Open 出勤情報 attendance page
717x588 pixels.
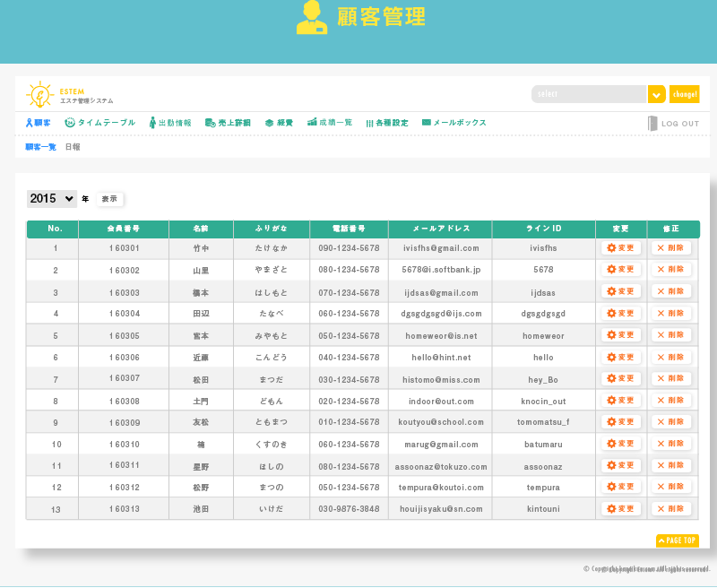pos(170,123)
